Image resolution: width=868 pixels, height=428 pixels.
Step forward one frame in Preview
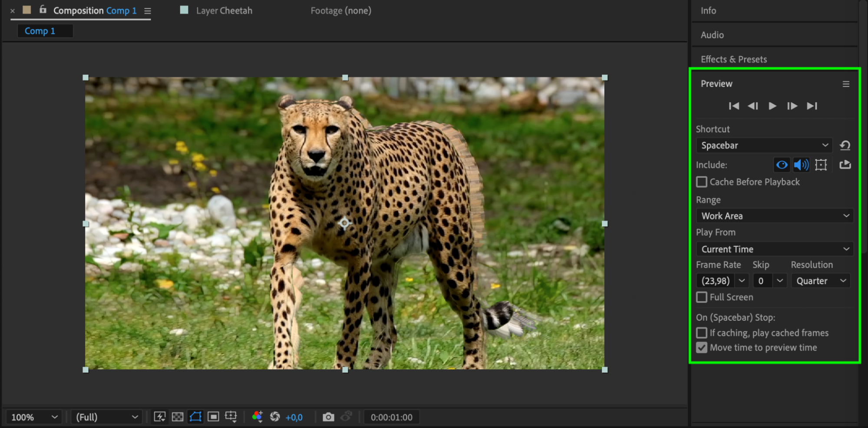point(792,106)
